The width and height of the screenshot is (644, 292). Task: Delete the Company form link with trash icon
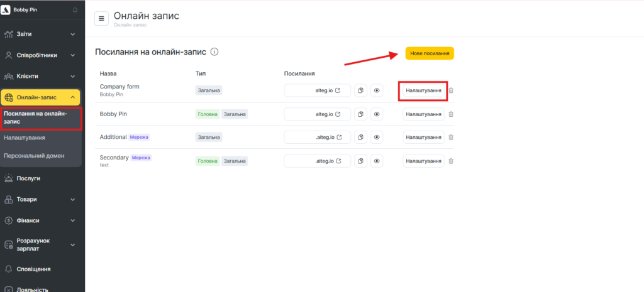click(x=451, y=90)
